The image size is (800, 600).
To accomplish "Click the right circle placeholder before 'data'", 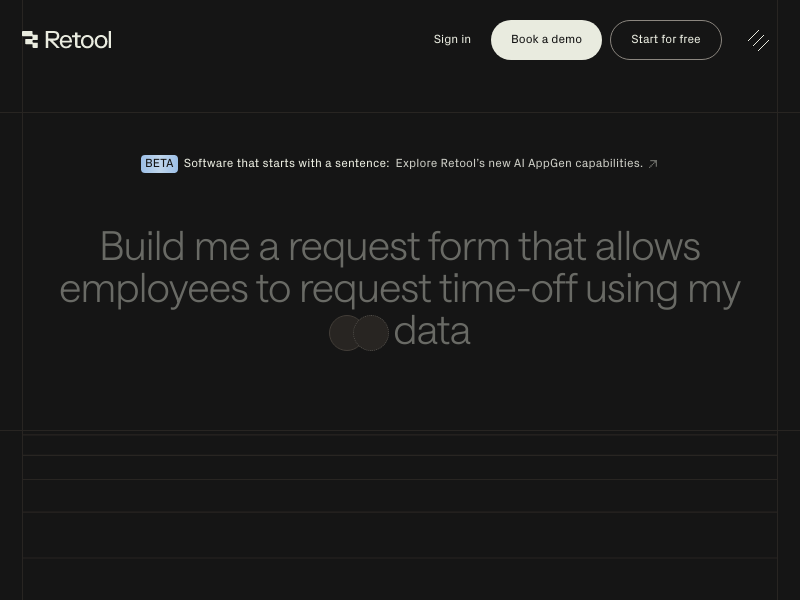I will coord(372,333).
